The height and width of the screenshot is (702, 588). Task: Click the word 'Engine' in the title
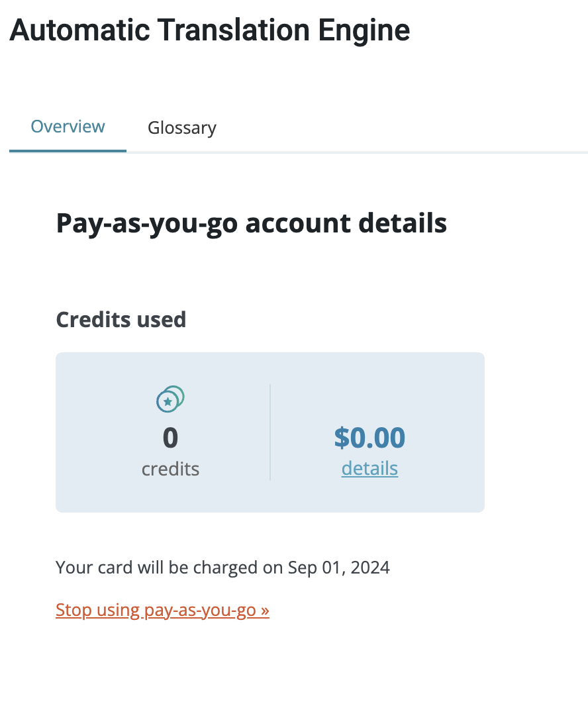point(364,31)
